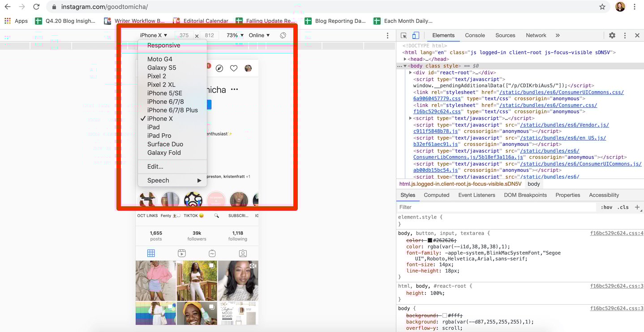This screenshot has width=644, height=332.
Task: Open the Instagram activity heart icon
Action: click(234, 68)
